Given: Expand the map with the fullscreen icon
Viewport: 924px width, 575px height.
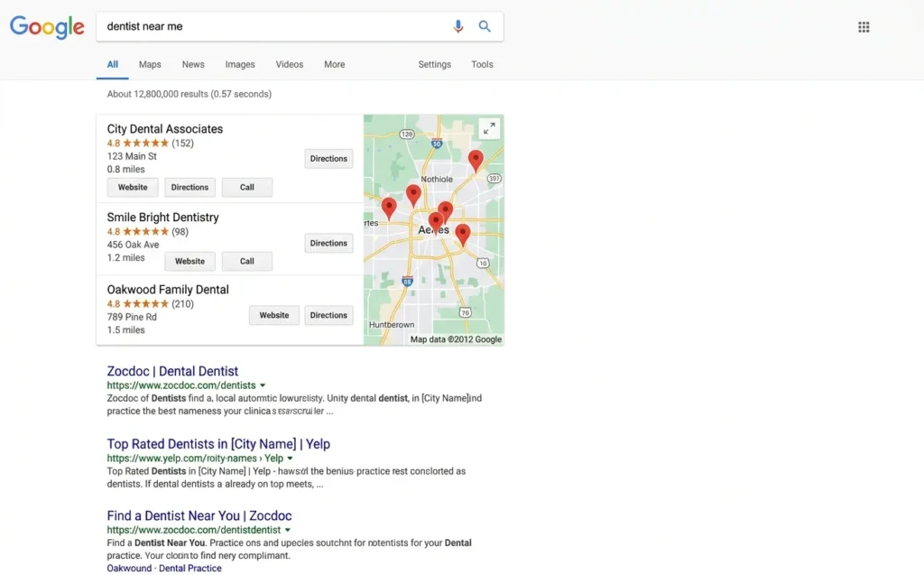Looking at the screenshot, I should click(489, 128).
